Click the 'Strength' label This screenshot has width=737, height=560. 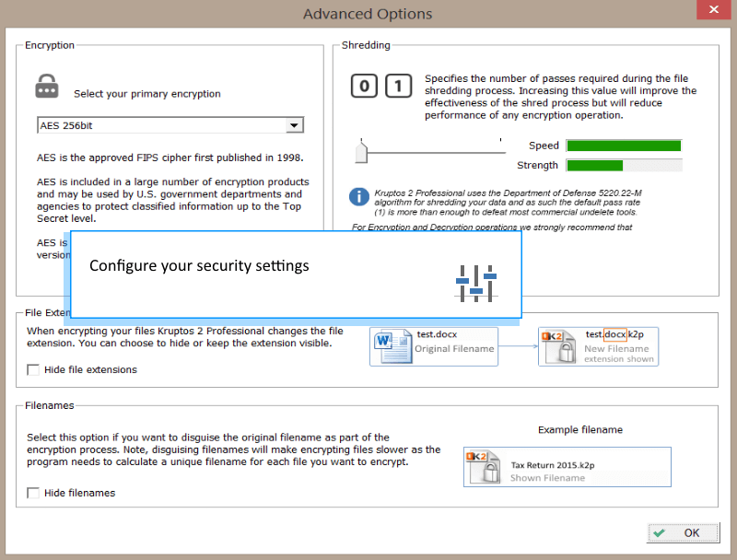click(537, 166)
